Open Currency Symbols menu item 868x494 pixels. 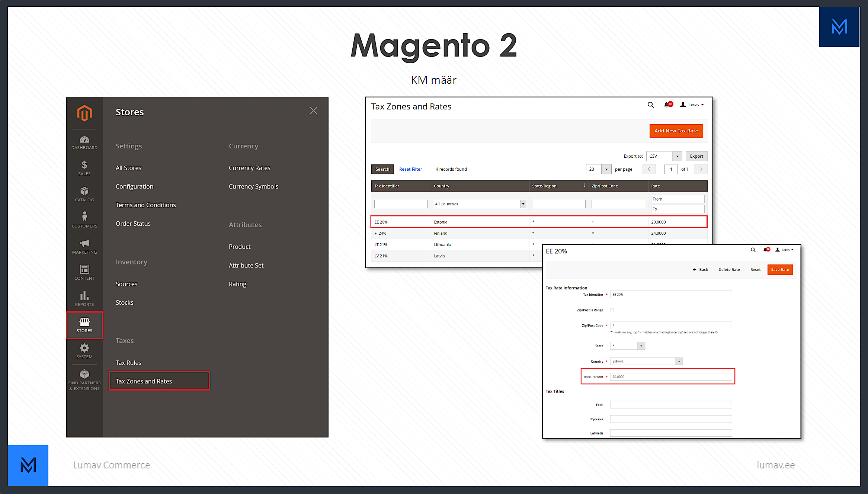(253, 186)
